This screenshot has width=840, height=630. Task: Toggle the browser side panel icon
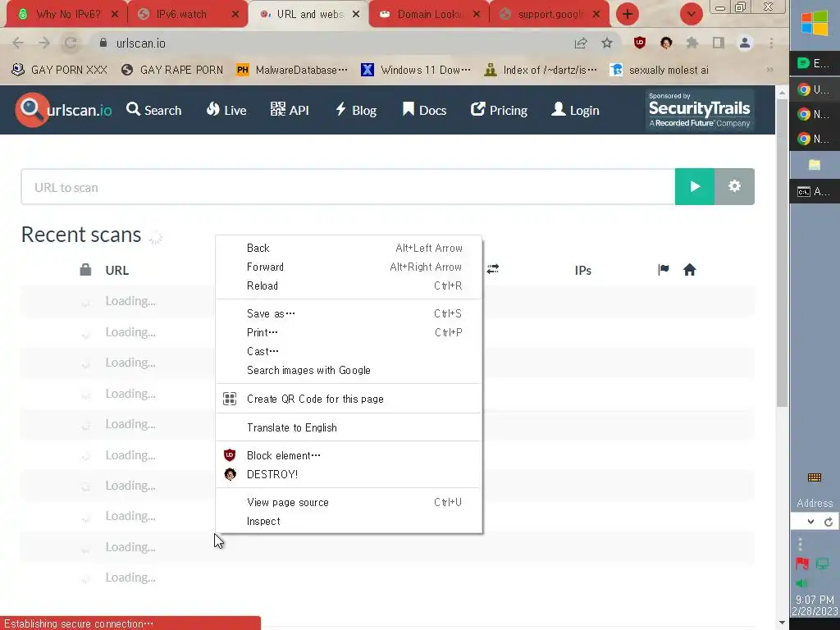click(x=719, y=43)
